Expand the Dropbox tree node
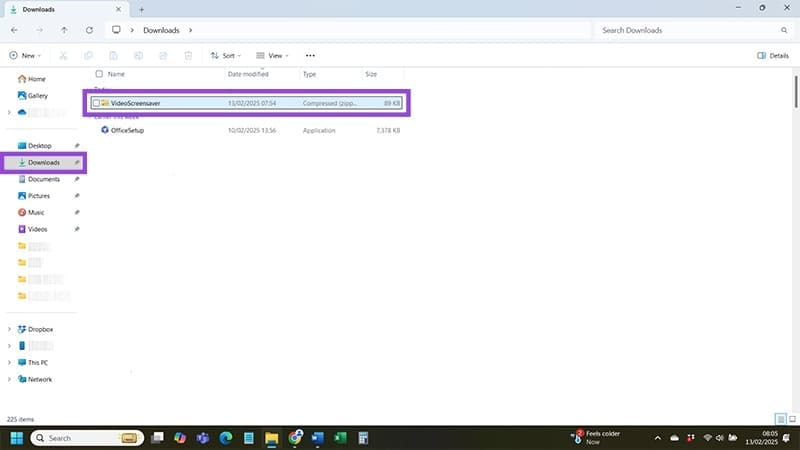This screenshot has width=800, height=450. point(9,330)
